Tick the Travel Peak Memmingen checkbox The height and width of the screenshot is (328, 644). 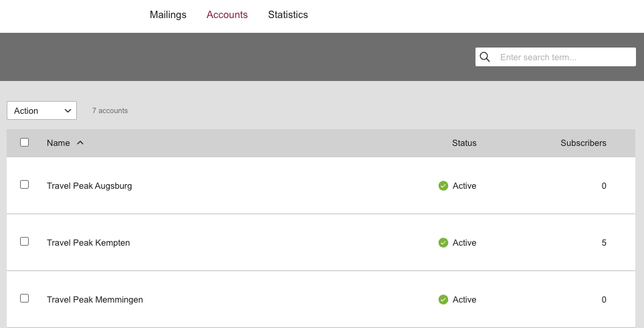pos(25,299)
